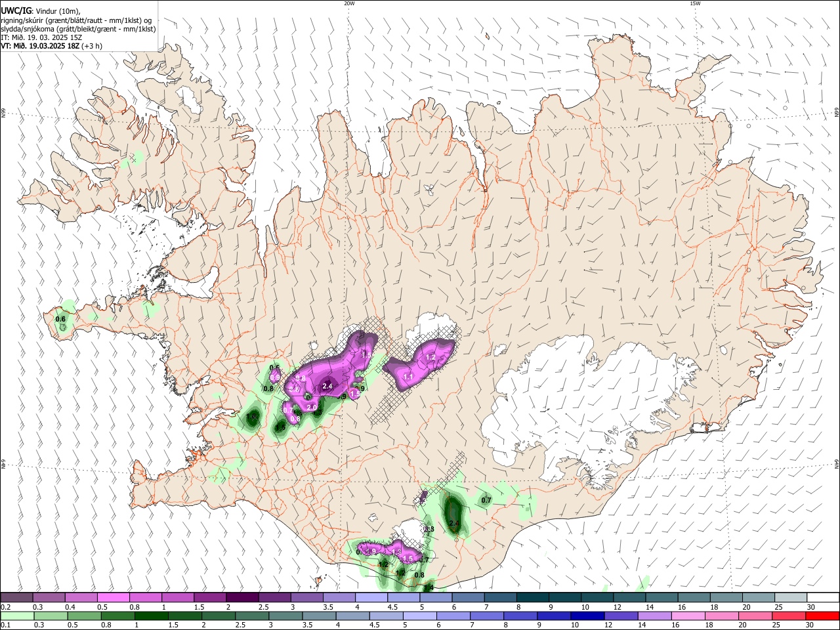Click the black 2.4 value in the southern green cell
The width and height of the screenshot is (840, 630).
point(453,523)
